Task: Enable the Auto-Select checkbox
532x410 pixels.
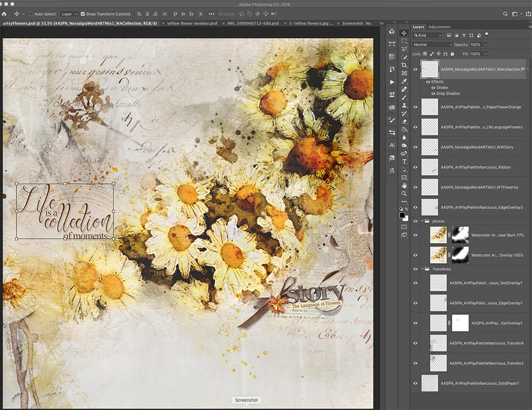Action: pos(31,14)
